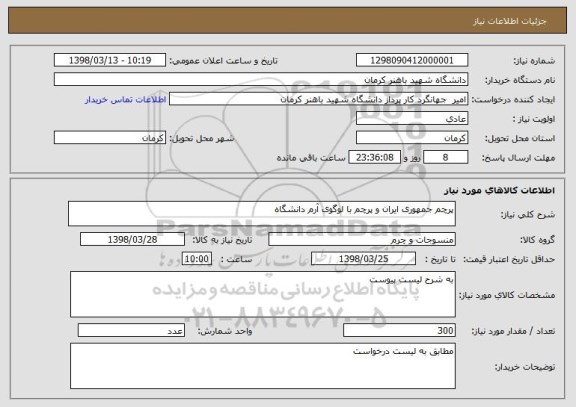Viewport: 576px width, 407px height.
Task: Click the ساعت field showing 10:00
Action: pos(197,259)
